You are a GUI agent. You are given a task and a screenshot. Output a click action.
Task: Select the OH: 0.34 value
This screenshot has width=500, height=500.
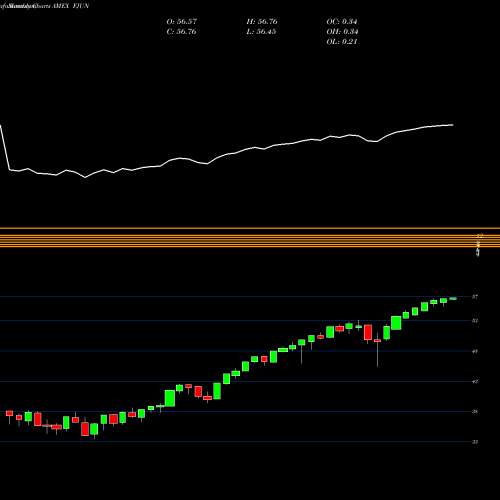[x=342, y=32]
